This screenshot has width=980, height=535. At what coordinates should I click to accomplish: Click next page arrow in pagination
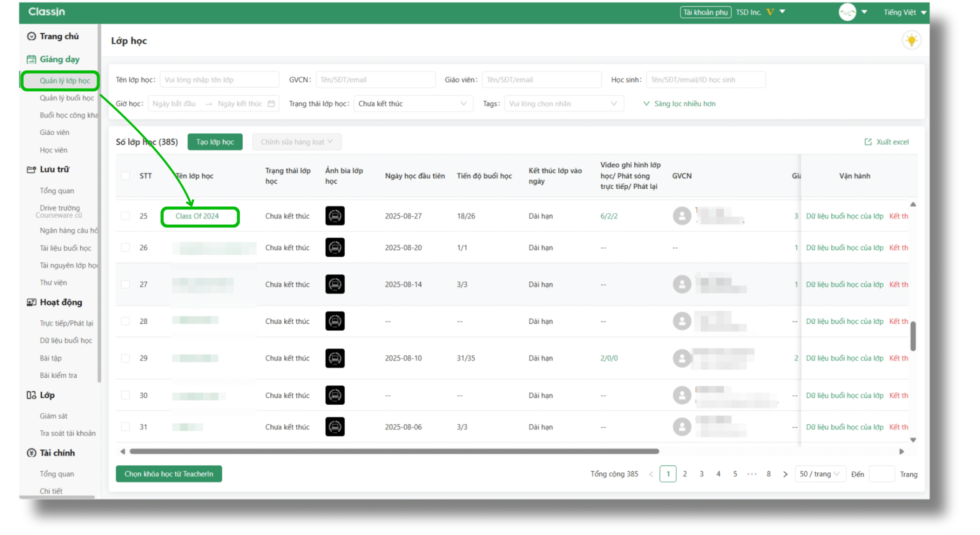[x=785, y=474]
